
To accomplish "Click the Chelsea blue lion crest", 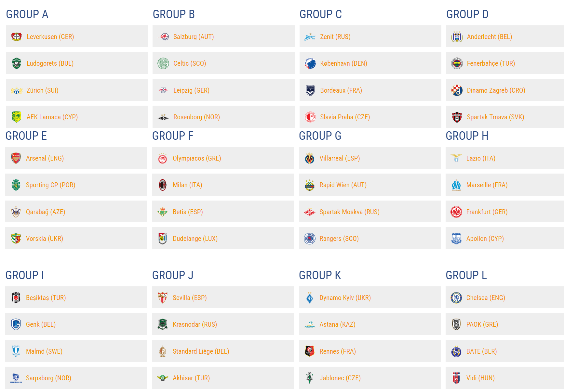I will click(x=456, y=298).
